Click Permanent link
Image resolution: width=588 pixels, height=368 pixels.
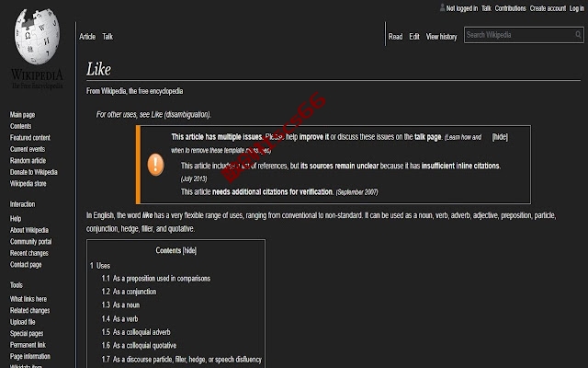(28, 345)
